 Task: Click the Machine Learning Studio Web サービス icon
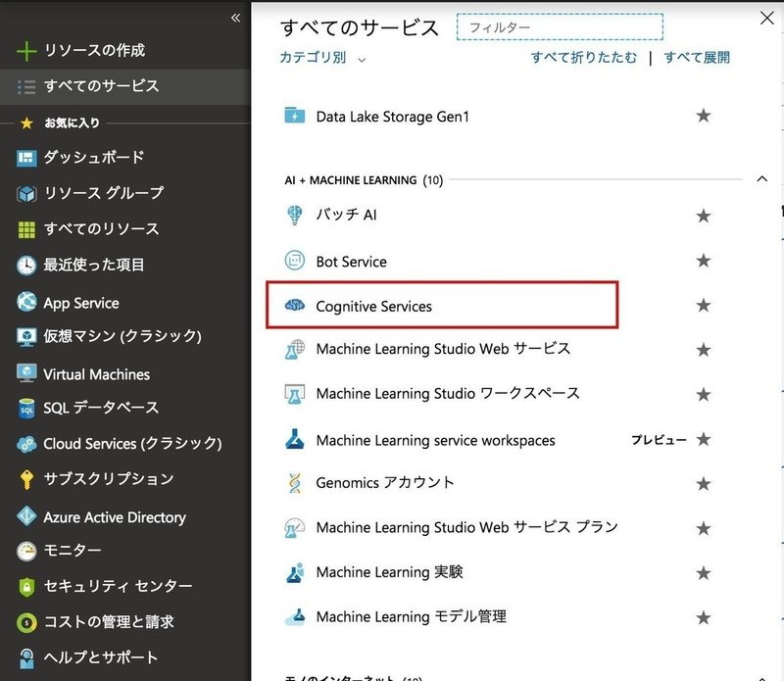pos(295,350)
